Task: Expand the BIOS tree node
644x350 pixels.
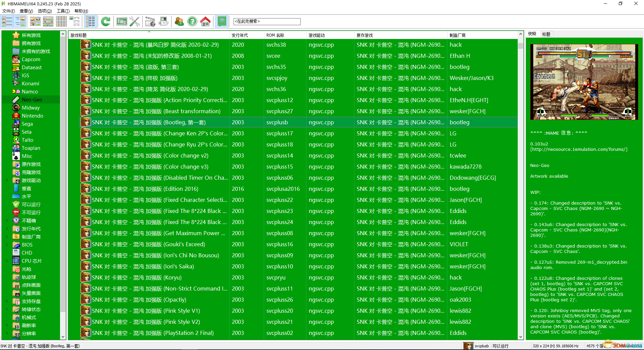Action: pos(7,245)
